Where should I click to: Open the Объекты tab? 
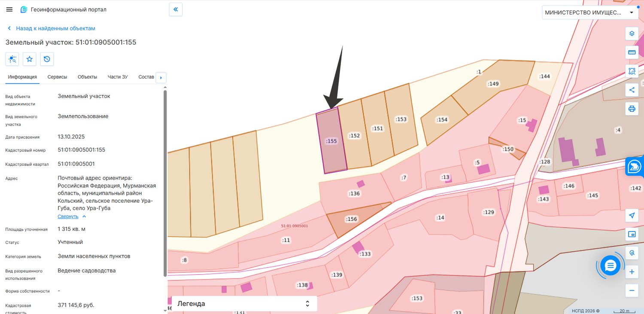pos(87,77)
